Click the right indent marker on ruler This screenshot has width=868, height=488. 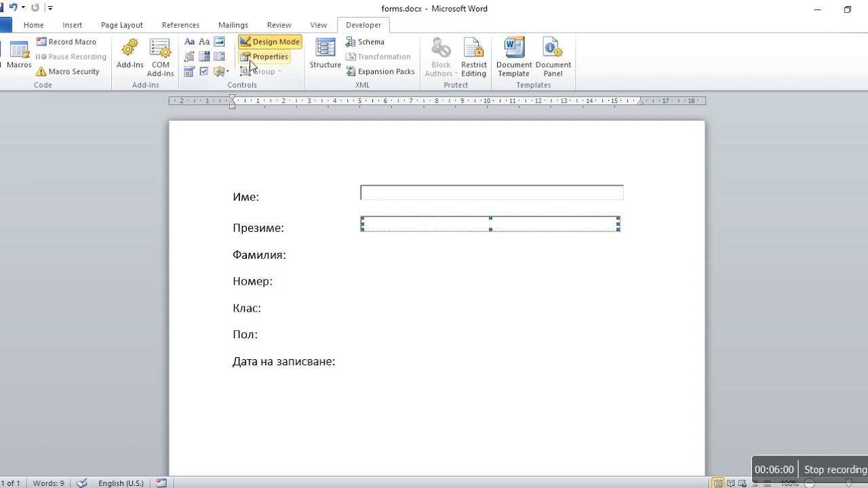641,102
